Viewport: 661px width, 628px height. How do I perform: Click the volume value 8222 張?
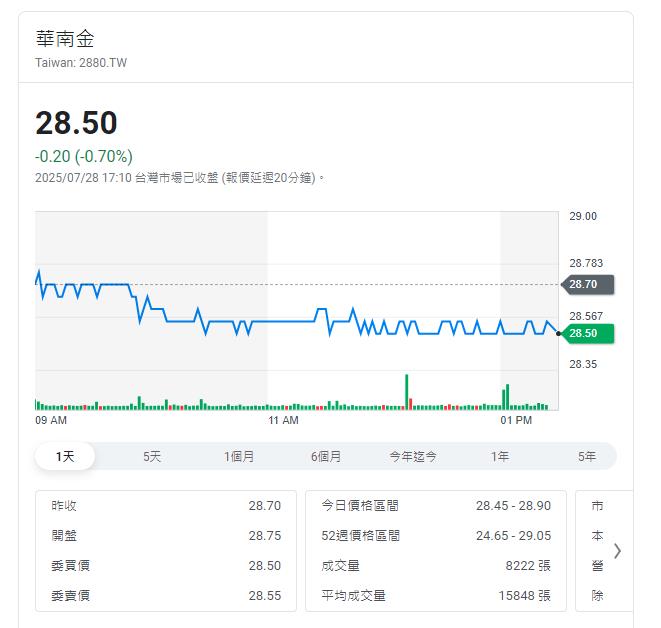click(x=528, y=566)
